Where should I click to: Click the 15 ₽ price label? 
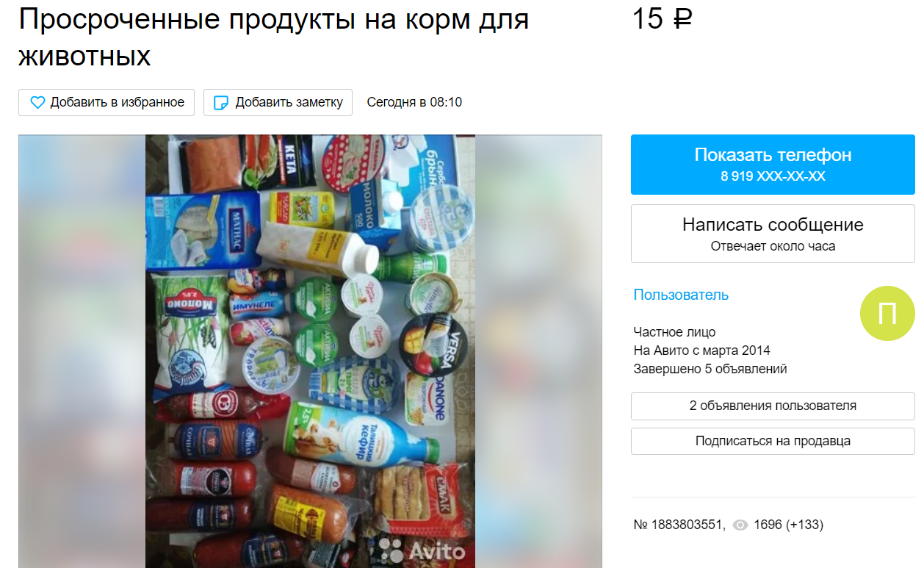coord(662,20)
